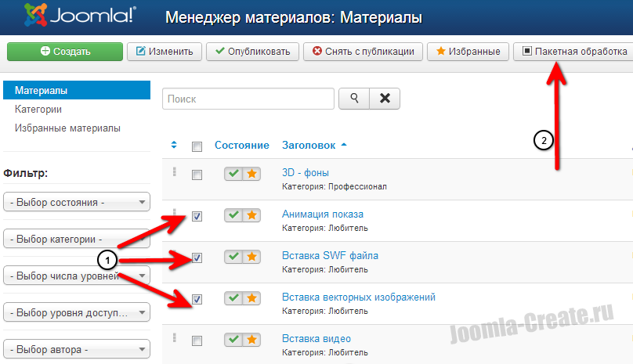633x364 pixels.
Task: Tick the checkbox for 3D - фоны
Action: point(197,174)
